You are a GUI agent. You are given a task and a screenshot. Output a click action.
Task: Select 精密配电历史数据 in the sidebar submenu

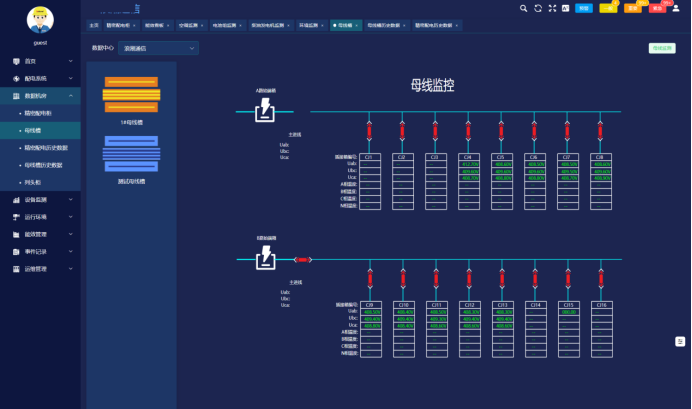coord(40,148)
